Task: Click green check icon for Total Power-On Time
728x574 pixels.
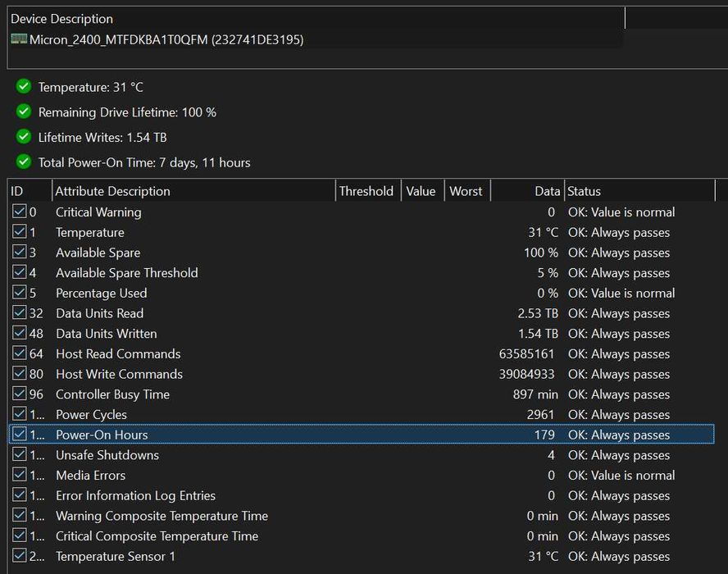Action: point(23,162)
